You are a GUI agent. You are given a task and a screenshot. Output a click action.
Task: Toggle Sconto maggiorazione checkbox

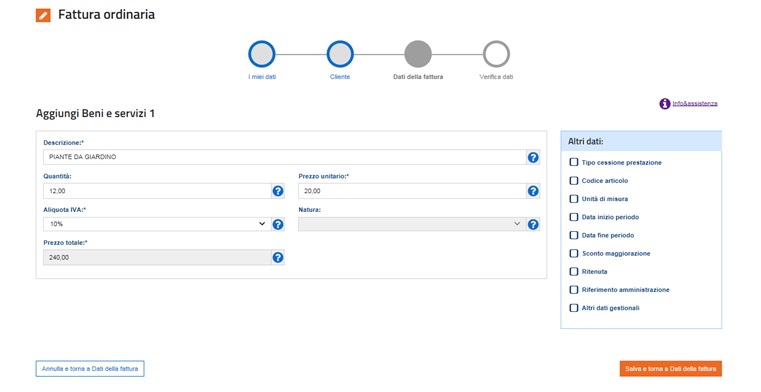[x=574, y=253]
